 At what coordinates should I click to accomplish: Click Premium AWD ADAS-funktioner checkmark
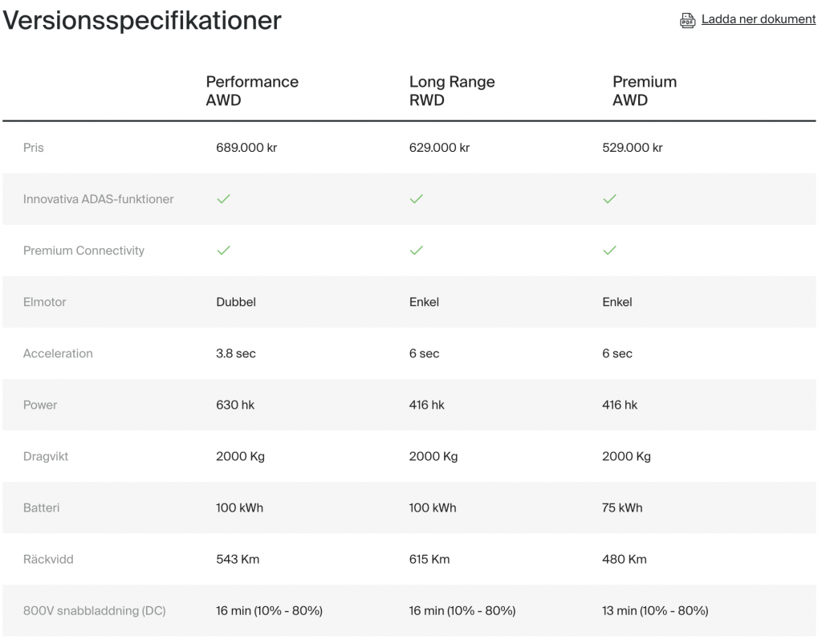609,199
